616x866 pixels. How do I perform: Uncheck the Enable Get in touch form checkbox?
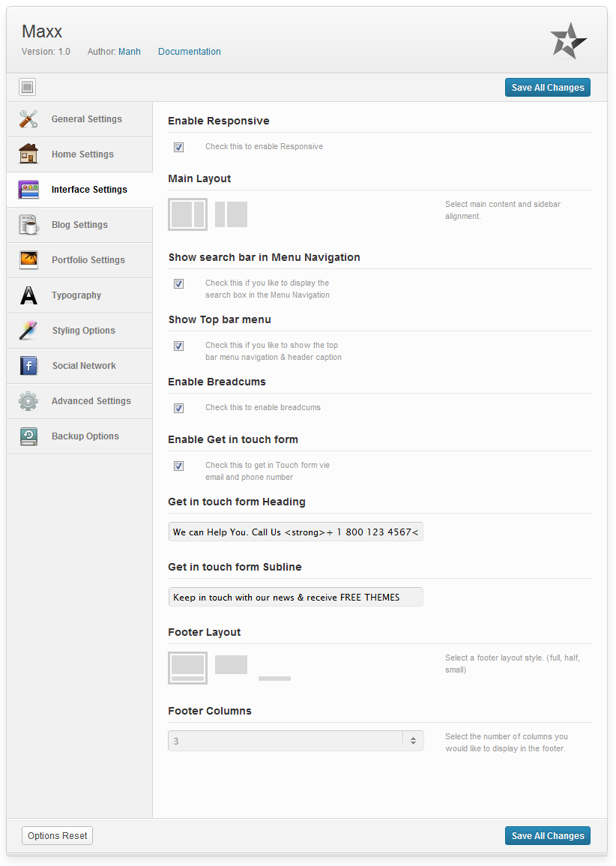point(179,466)
